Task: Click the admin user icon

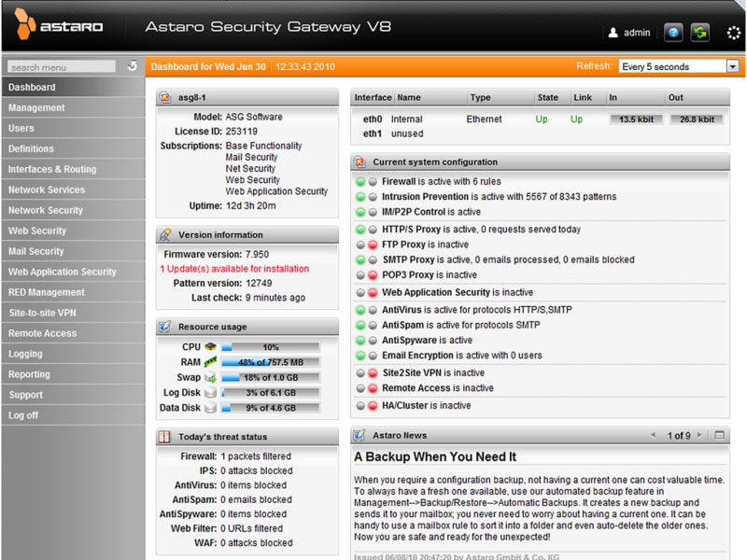Action: point(613,33)
